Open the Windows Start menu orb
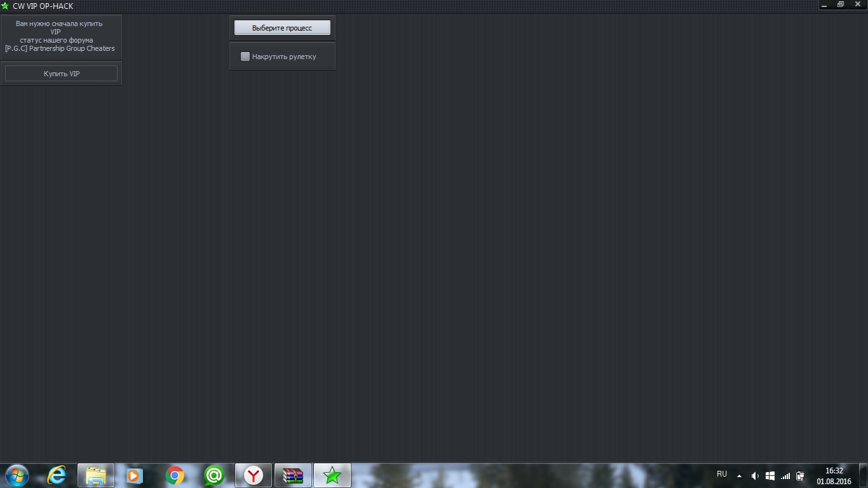 (17, 475)
